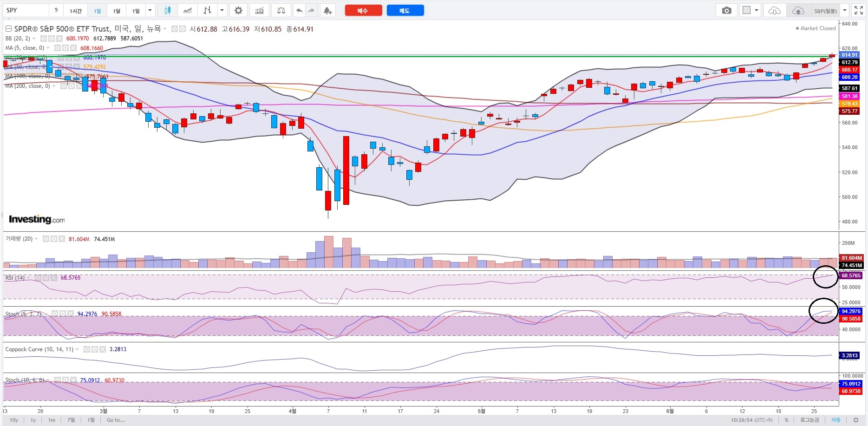
Task: Take a chart snapshot with camera icon
Action: pos(727,10)
